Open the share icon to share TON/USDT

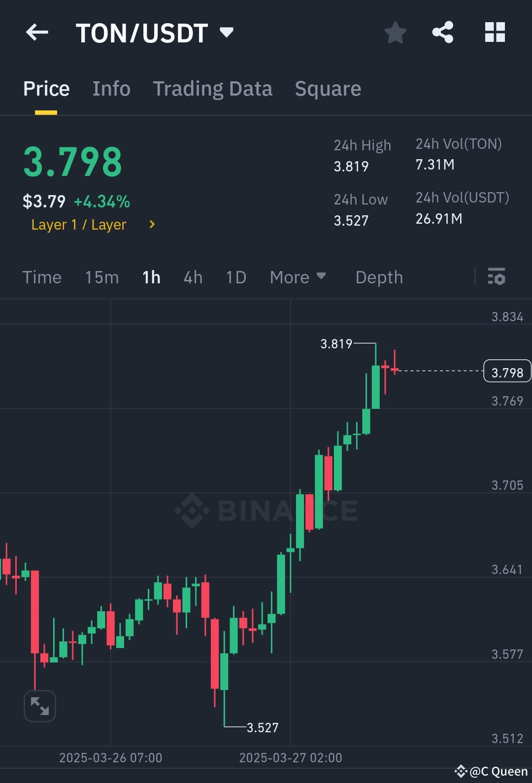click(442, 32)
